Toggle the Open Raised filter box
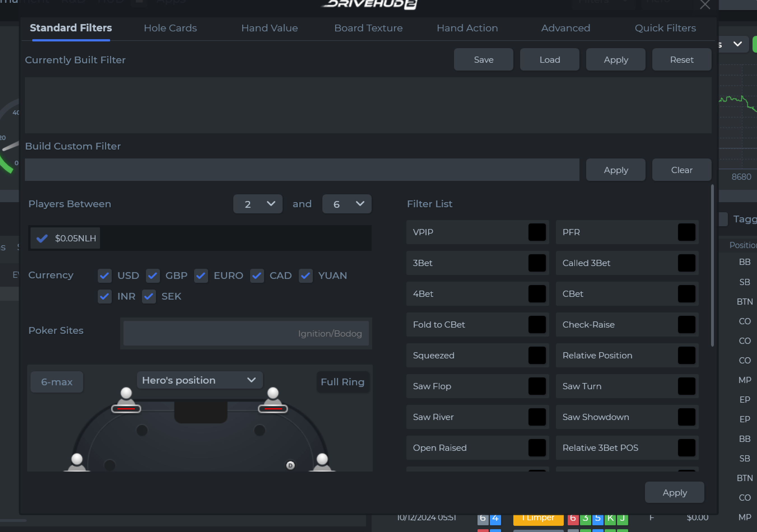Image resolution: width=757 pixels, height=532 pixels. (537, 448)
